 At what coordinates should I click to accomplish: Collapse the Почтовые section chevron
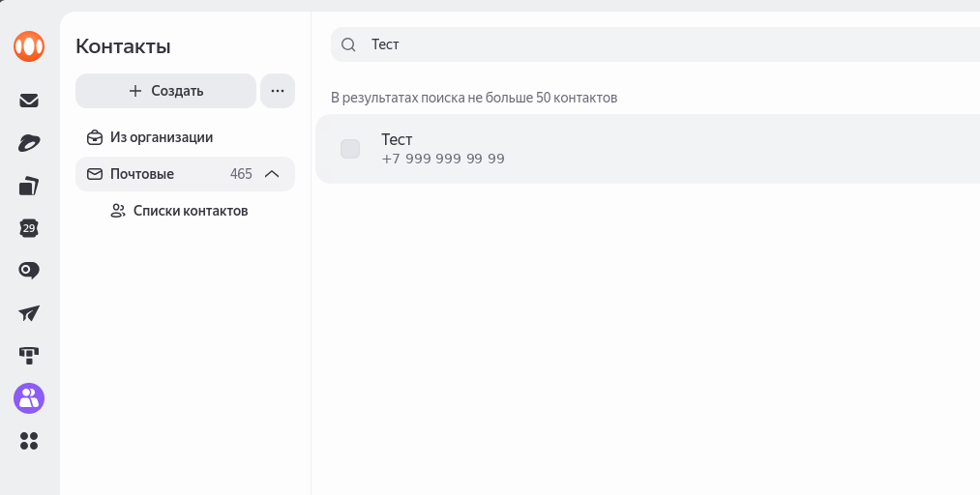point(272,174)
